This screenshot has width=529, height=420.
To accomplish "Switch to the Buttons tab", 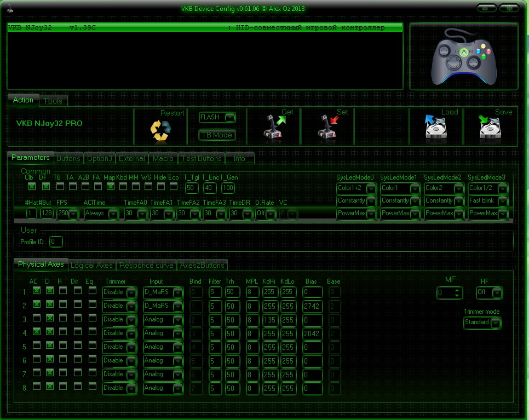I will (68, 159).
